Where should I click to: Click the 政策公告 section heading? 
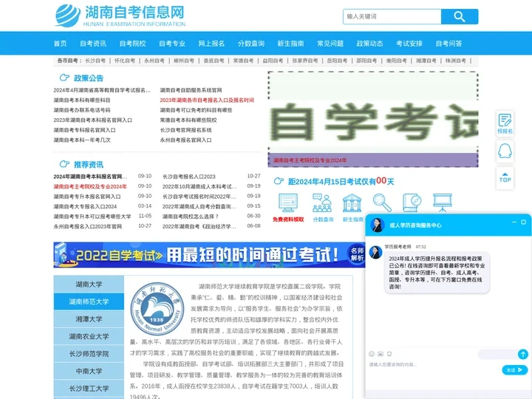89,78
